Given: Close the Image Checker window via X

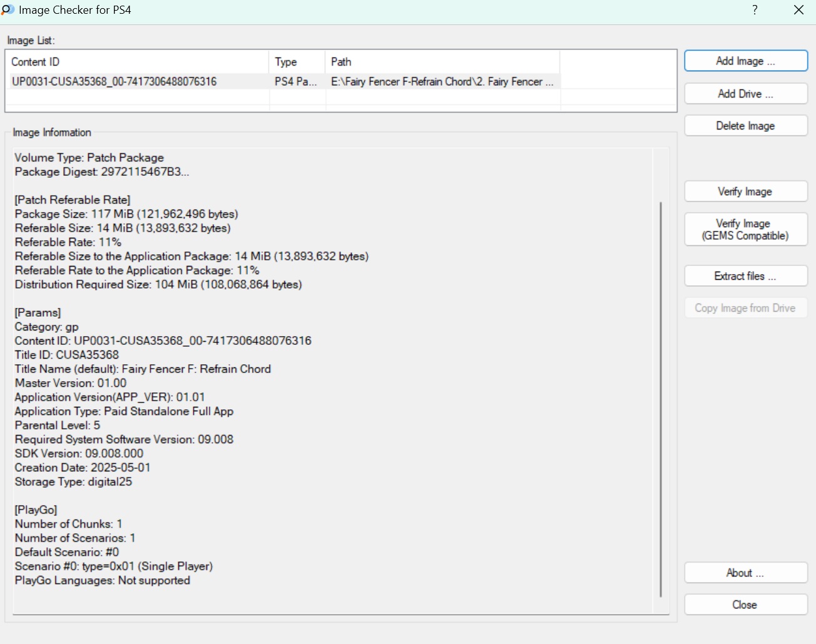Looking at the screenshot, I should (798, 10).
